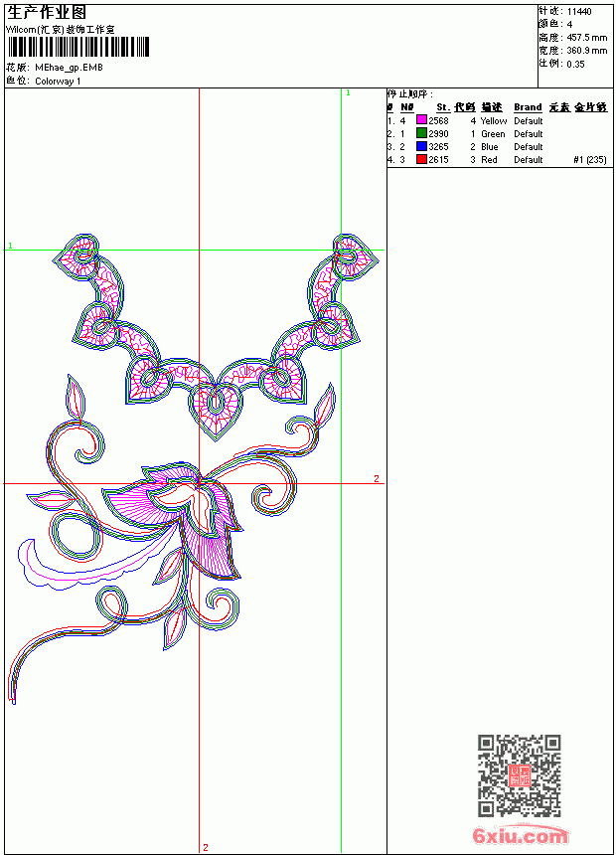
Task: Select the Blue thread row 3265
Action: (497, 147)
